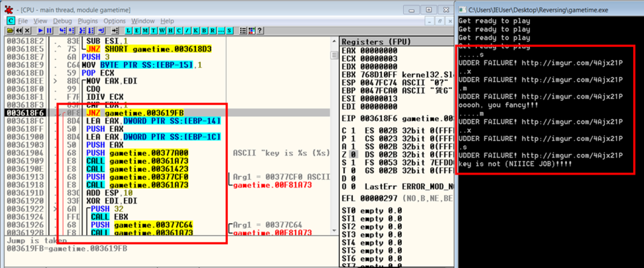Viewport: 644px width, 268px height.
Task: Select the JNZ gametime.003619FB instruction
Action: 135,113
